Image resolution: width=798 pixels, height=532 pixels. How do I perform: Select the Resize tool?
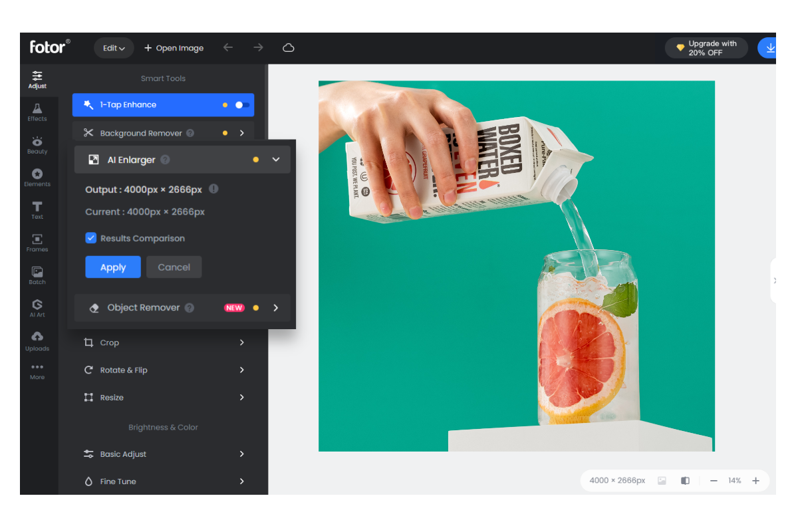coord(163,397)
